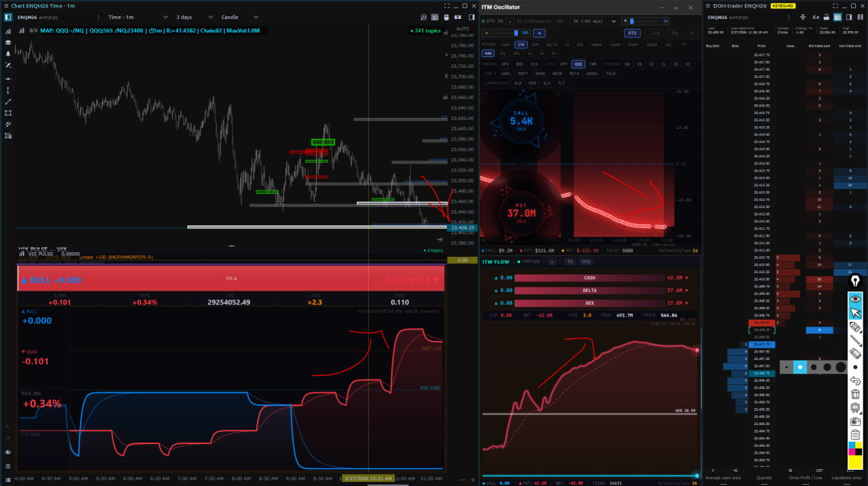Select the NVDA ticker tab

(x=540, y=73)
